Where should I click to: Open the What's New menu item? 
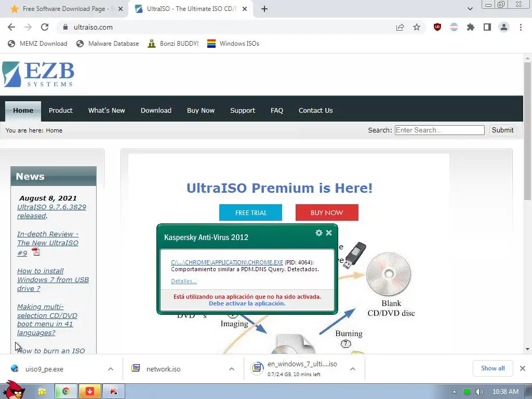pyautogui.click(x=107, y=111)
